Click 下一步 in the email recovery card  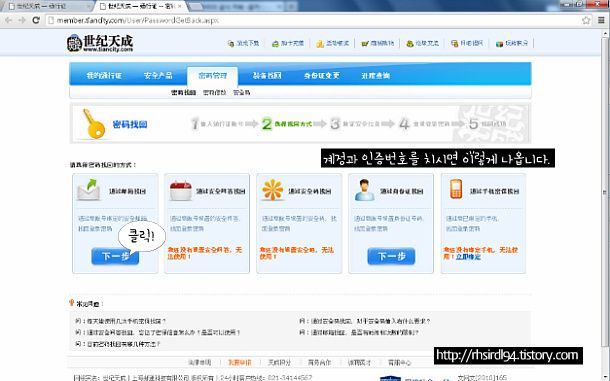point(115,256)
